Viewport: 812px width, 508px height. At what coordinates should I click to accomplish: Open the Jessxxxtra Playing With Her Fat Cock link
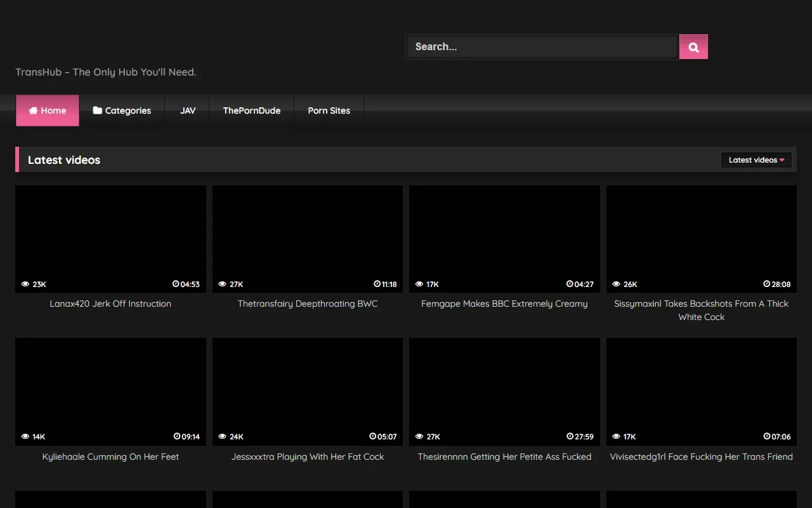pyautogui.click(x=307, y=457)
